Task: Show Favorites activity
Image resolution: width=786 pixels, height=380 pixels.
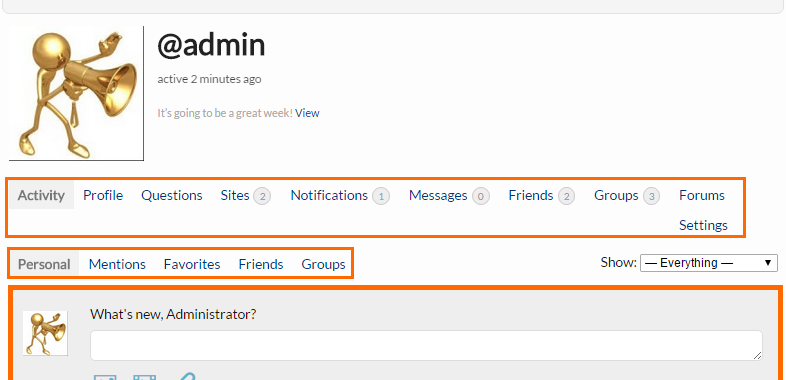Action: [x=192, y=264]
